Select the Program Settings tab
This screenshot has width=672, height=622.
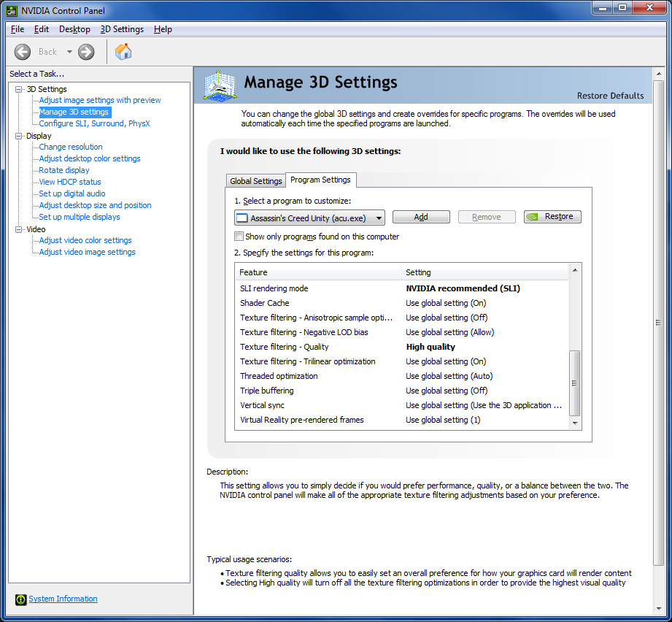pos(320,180)
